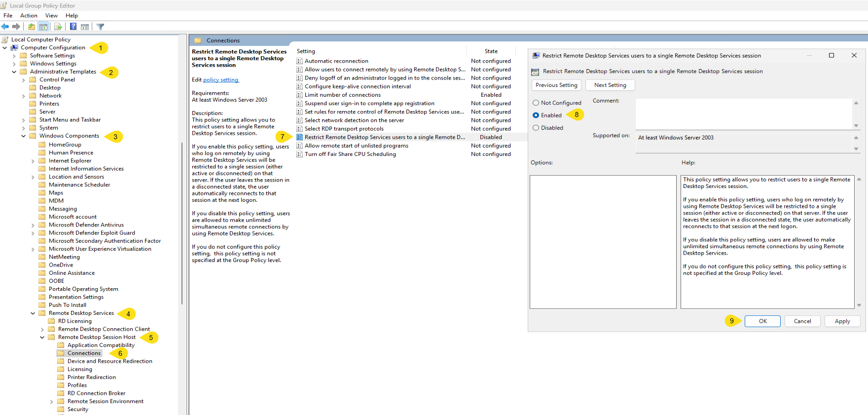The width and height of the screenshot is (868, 415).
Task: Click Turn off Fair Share CPU Scheduling icon
Action: click(x=299, y=154)
